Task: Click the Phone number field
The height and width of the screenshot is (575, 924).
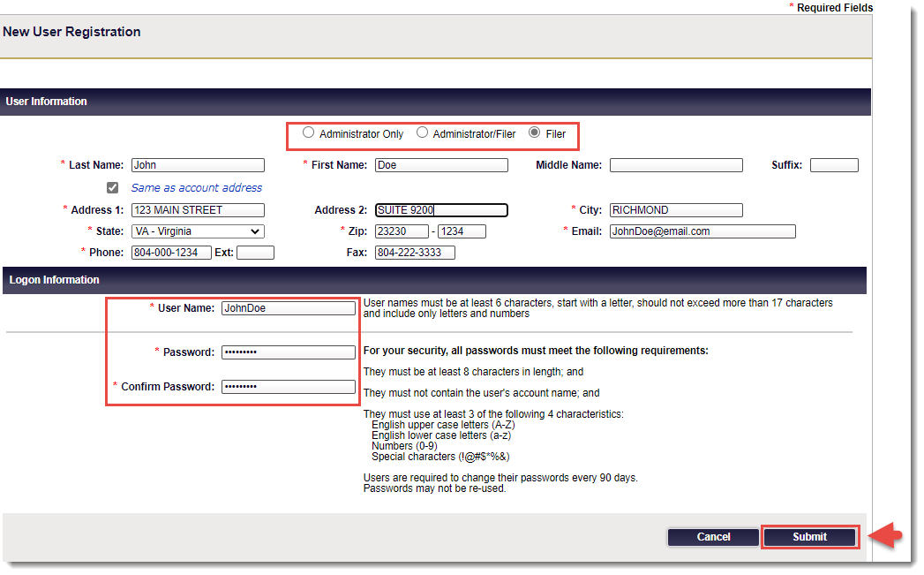Action: click(170, 253)
